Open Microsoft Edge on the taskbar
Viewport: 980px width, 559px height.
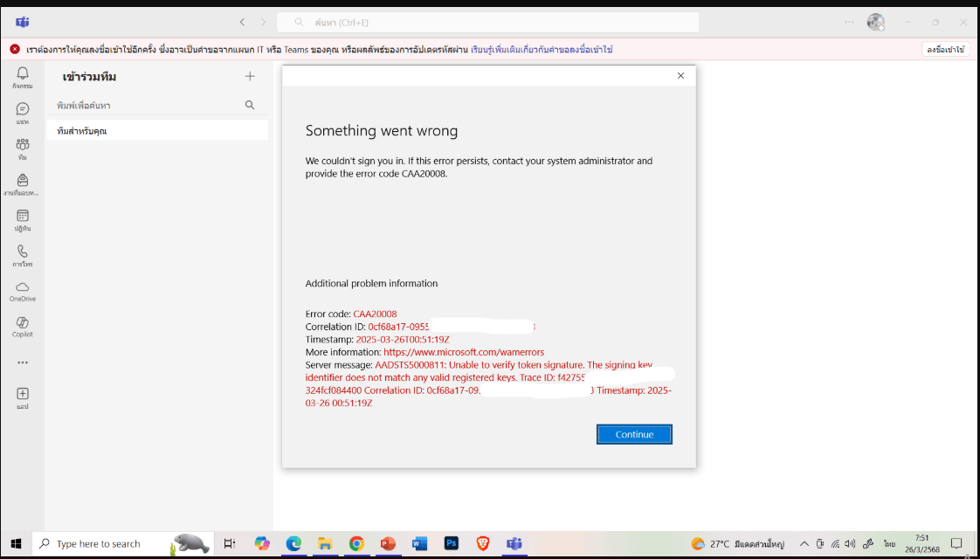(x=293, y=543)
